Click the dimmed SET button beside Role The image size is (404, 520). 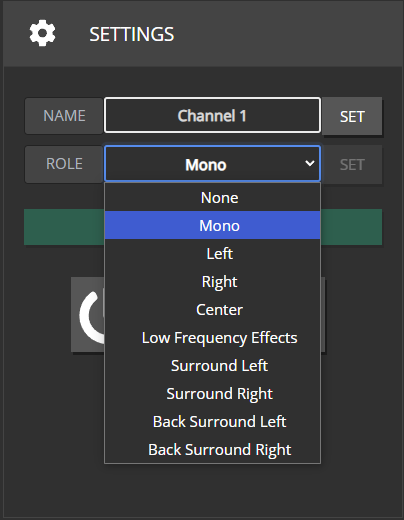[352, 164]
